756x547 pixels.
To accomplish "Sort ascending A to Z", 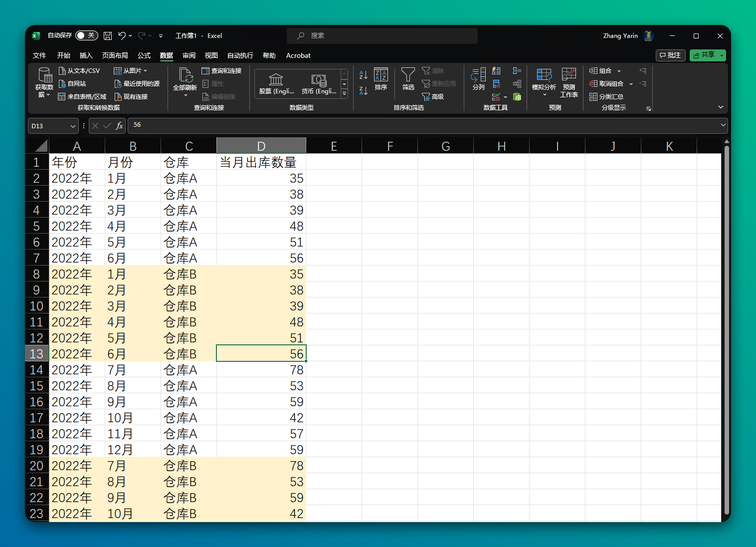I will [x=364, y=75].
